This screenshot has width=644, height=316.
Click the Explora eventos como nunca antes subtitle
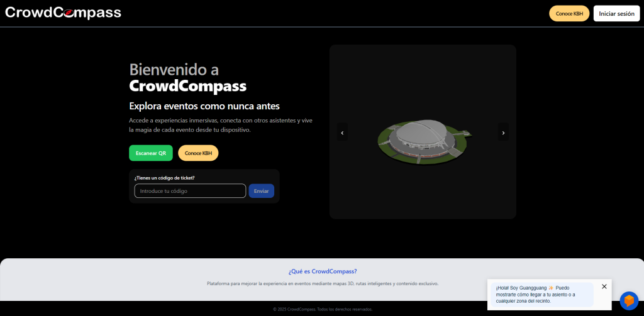coord(204,106)
